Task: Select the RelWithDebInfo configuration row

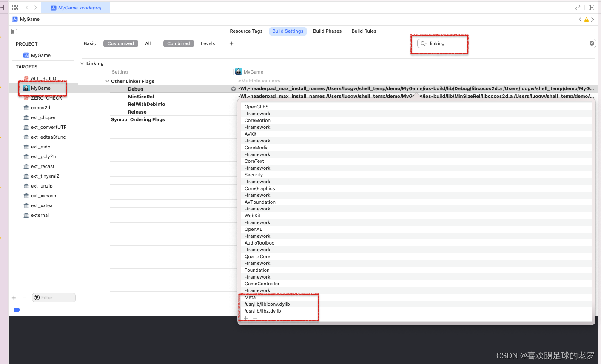Action: pyautogui.click(x=146, y=104)
